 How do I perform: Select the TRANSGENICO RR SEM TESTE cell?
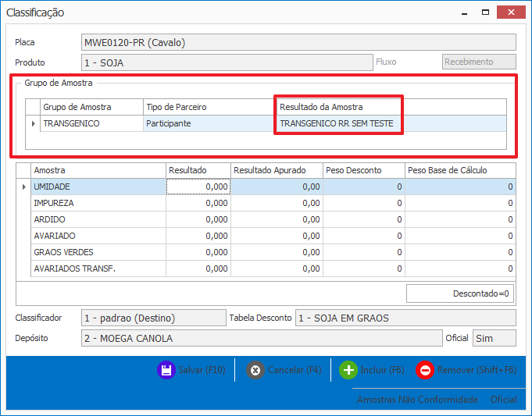pos(338,123)
